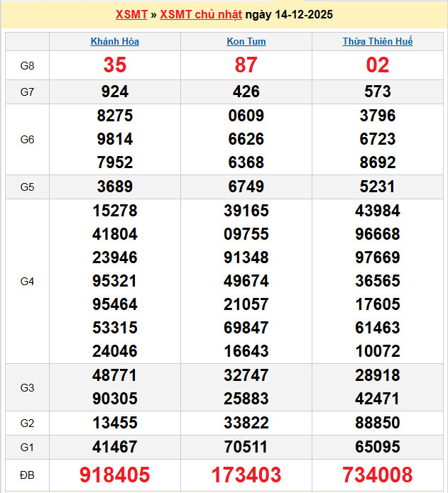Click Khánh Hòa special prize number 918405

tap(115, 475)
